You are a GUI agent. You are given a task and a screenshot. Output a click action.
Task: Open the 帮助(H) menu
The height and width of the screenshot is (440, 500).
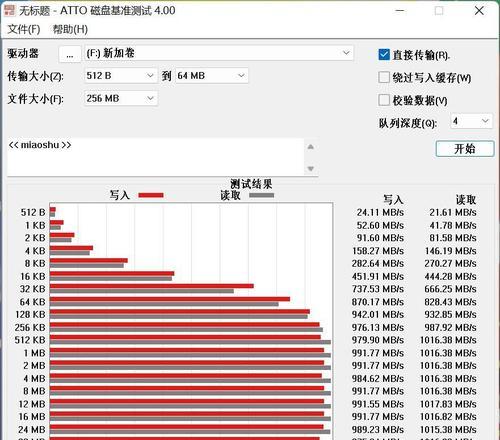click(x=70, y=29)
